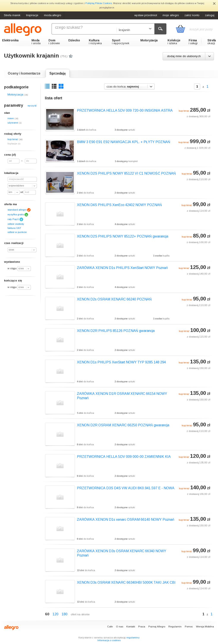Viewport: 218px width, 644px height.
Task: Click the BMW navigation listing thumbnail
Action: [x=60, y=151]
